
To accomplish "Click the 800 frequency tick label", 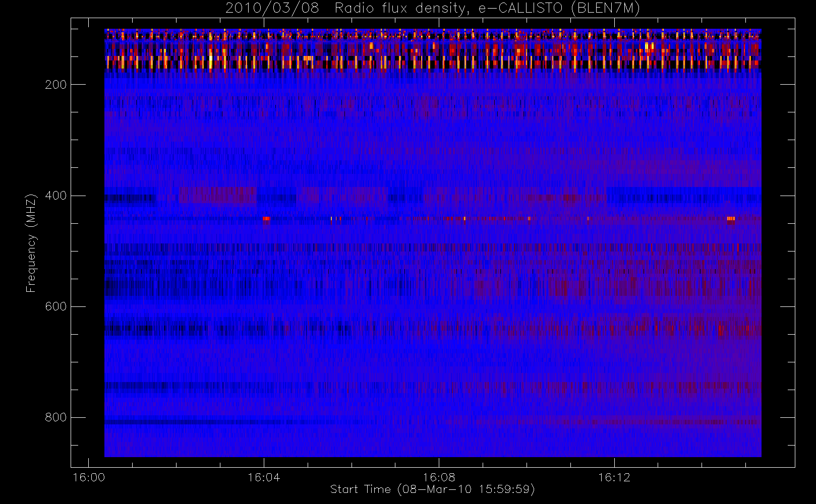I will (x=56, y=417).
